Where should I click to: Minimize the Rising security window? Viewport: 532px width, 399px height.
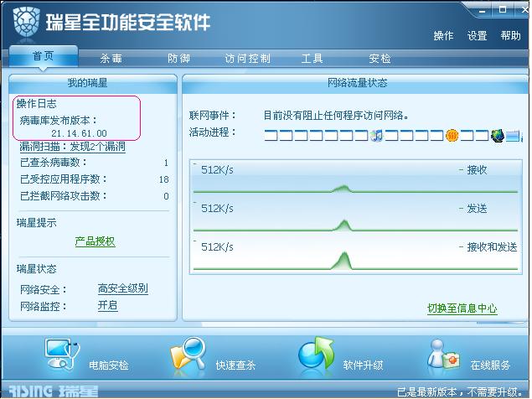tap(482, 11)
